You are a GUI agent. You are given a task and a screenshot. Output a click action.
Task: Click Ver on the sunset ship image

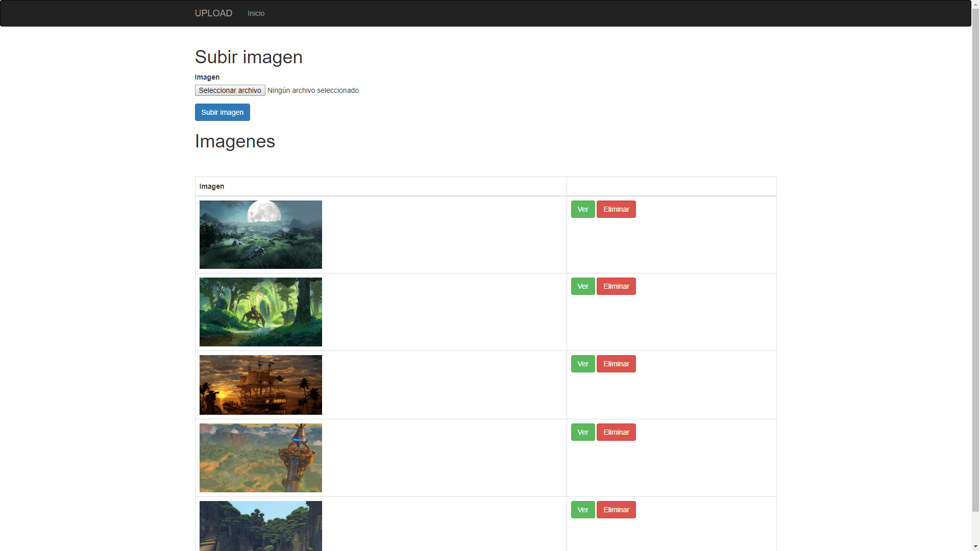(x=582, y=363)
